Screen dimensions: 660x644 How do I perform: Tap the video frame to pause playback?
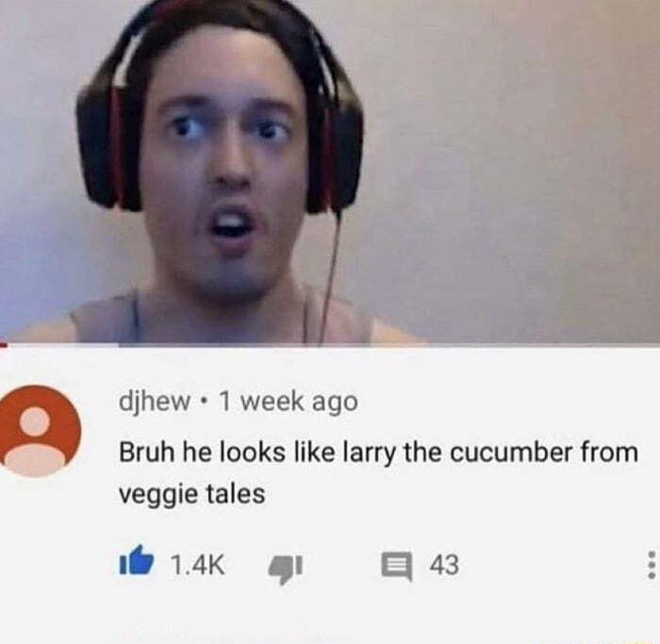coord(330,171)
